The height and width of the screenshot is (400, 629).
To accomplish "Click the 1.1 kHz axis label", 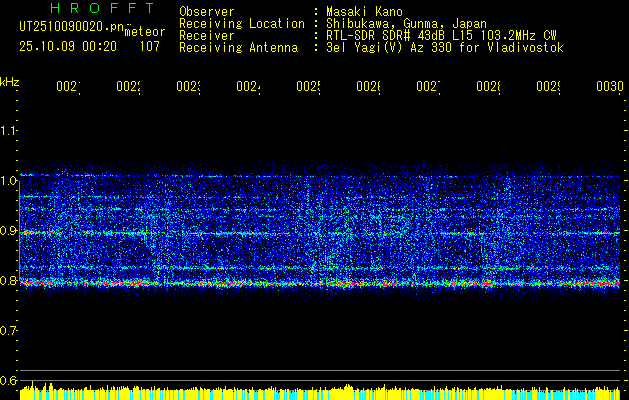I will [9, 130].
